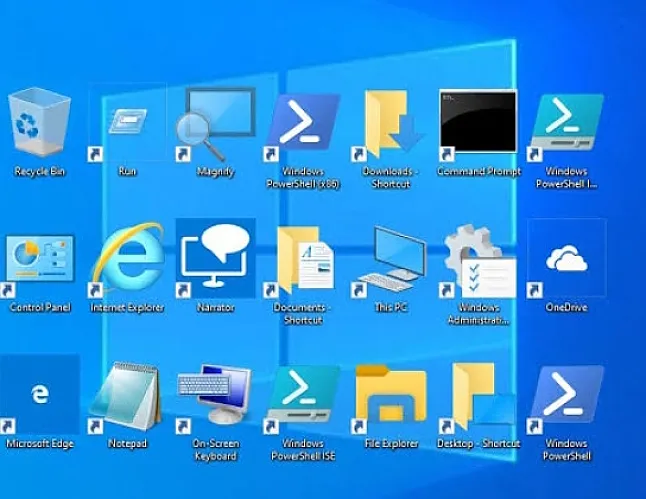Select the bottom-right Windows PowerShell icon
The image size is (646, 499).
566,398
